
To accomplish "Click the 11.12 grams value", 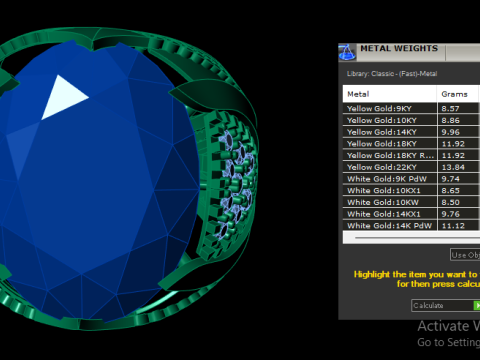I will (x=453, y=226).
